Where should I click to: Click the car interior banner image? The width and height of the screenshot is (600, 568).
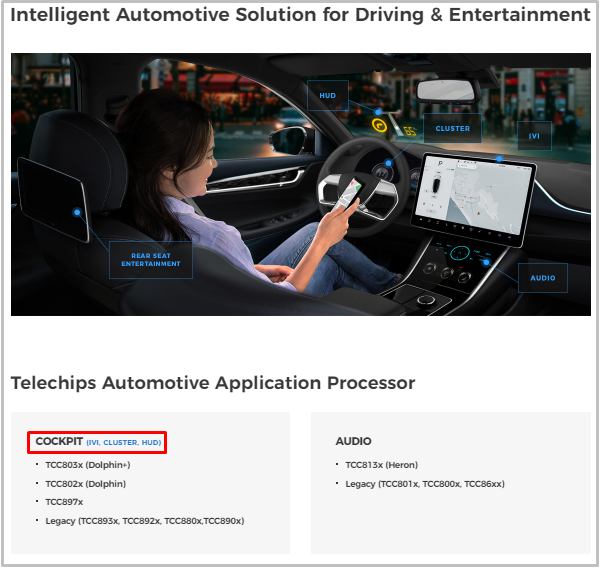tap(301, 184)
